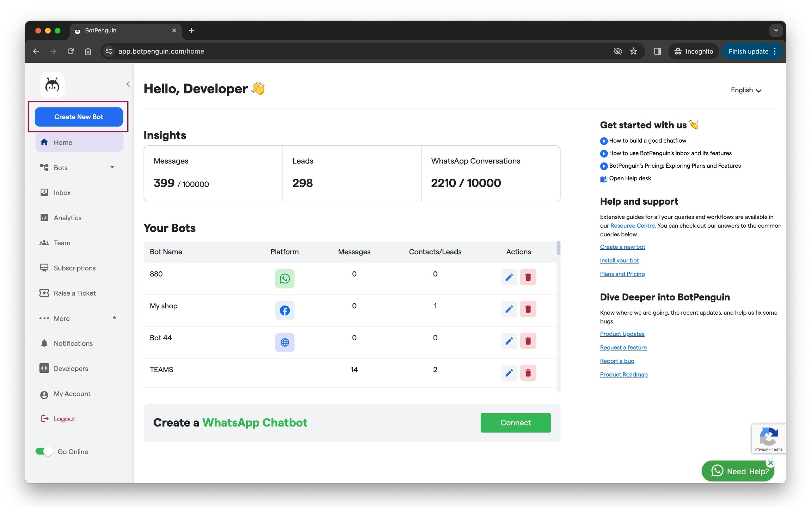Screen dimensions: 812x507
Task: Edit the TEAMS bot
Action: [x=509, y=373]
